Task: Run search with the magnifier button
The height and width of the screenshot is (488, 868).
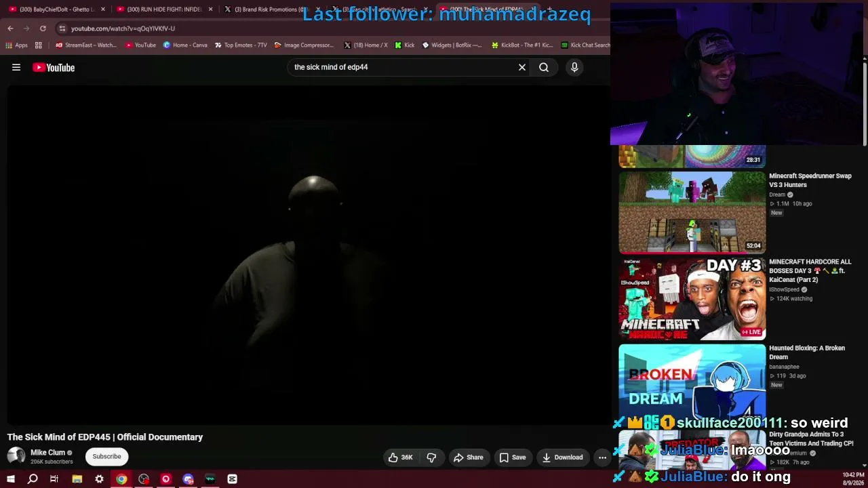Action: click(544, 67)
